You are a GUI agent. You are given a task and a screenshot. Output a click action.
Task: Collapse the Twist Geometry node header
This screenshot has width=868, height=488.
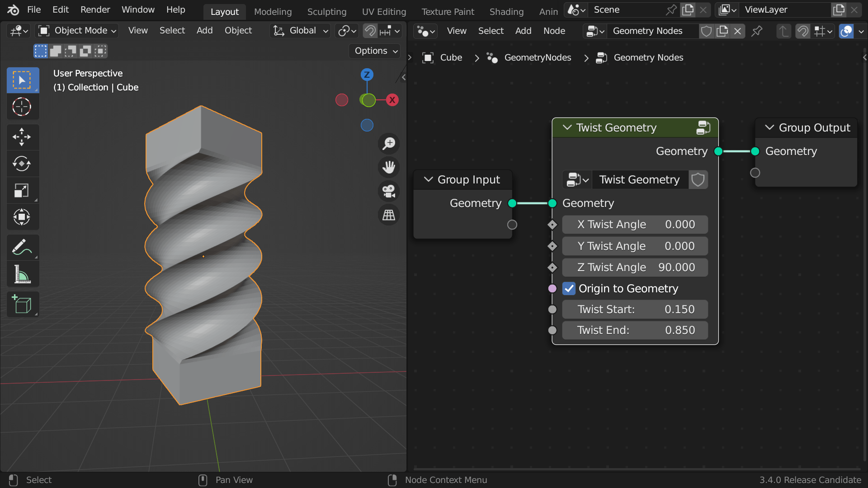click(567, 127)
